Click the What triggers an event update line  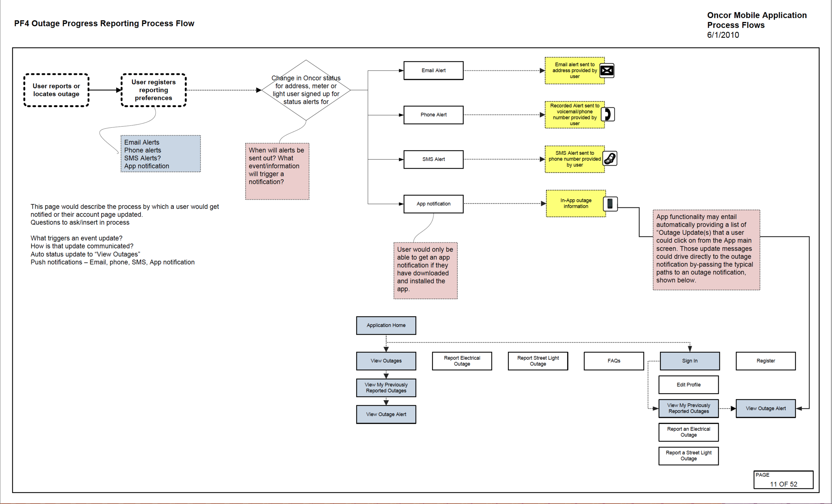coord(77,238)
